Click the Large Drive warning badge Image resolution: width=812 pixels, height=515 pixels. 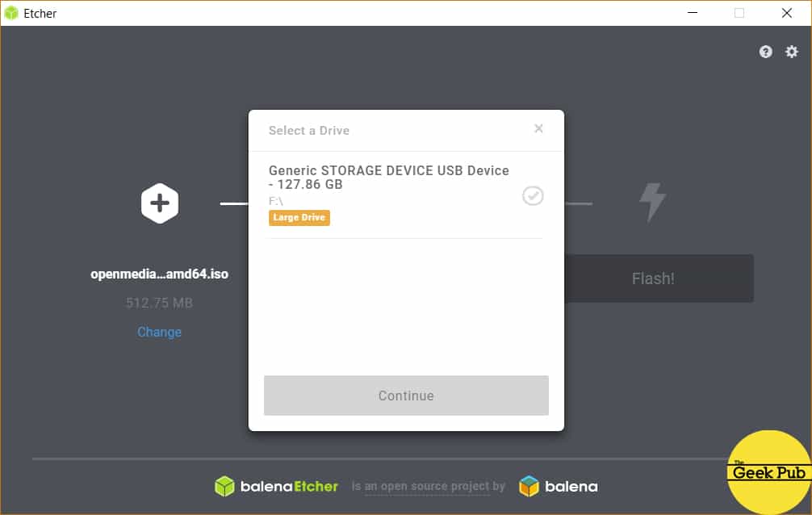pyautogui.click(x=299, y=218)
